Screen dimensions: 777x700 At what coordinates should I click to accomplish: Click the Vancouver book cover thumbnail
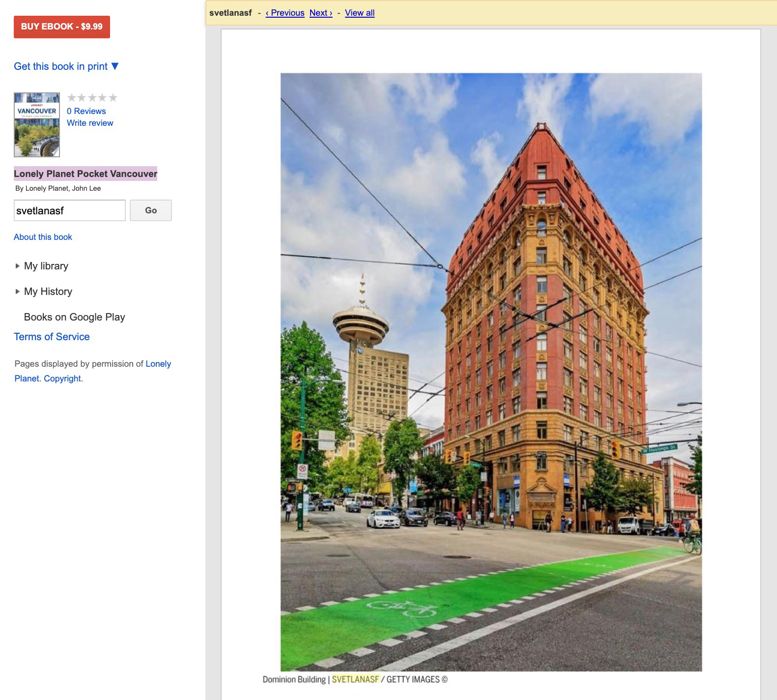coord(37,125)
